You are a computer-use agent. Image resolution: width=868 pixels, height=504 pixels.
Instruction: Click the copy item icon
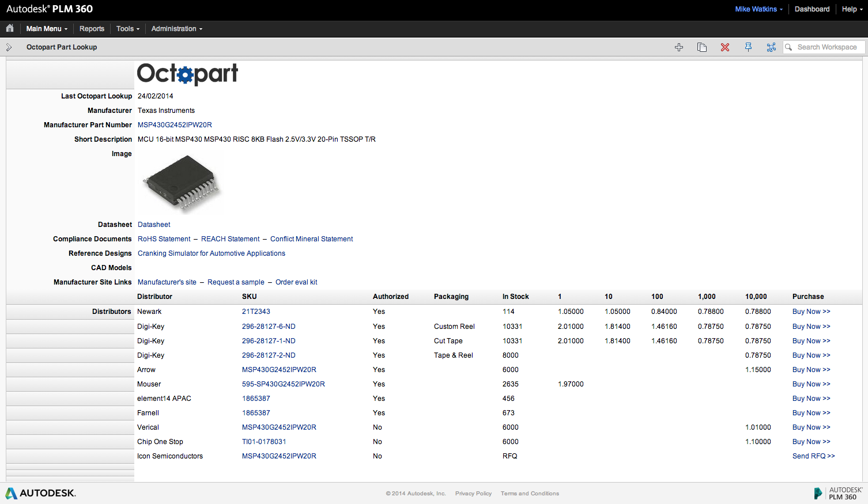coord(702,47)
